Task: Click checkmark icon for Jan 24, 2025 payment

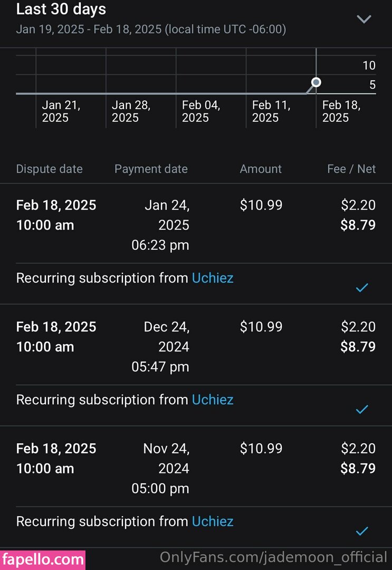Action: point(361,288)
